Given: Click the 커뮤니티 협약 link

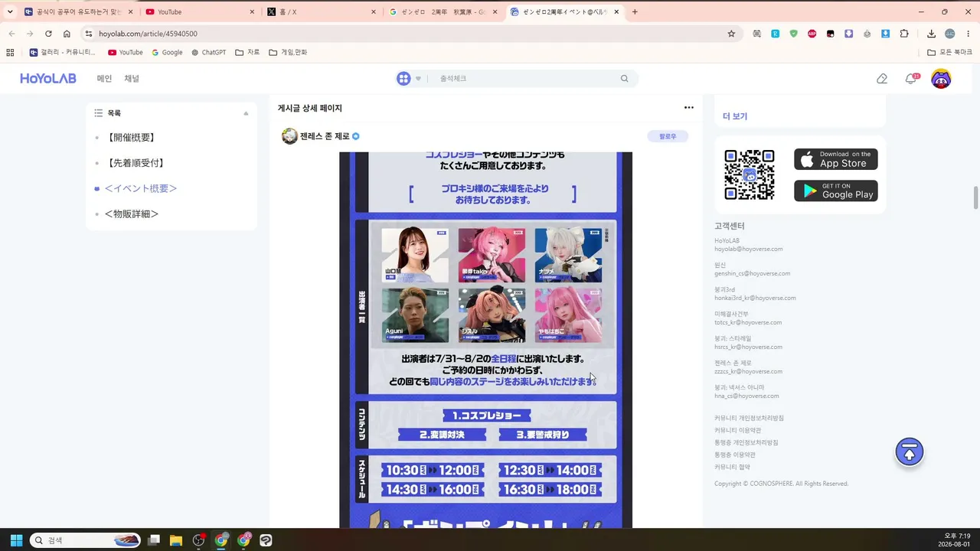Looking at the screenshot, I should tap(732, 467).
